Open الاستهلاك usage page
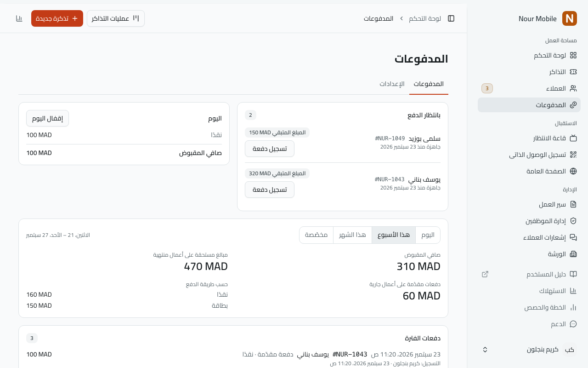 pyautogui.click(x=529, y=291)
